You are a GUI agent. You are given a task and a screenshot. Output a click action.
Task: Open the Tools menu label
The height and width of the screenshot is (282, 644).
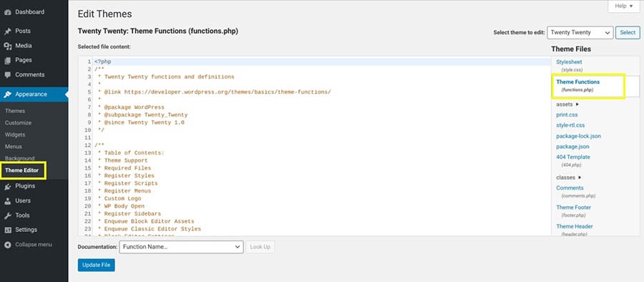[23, 215]
